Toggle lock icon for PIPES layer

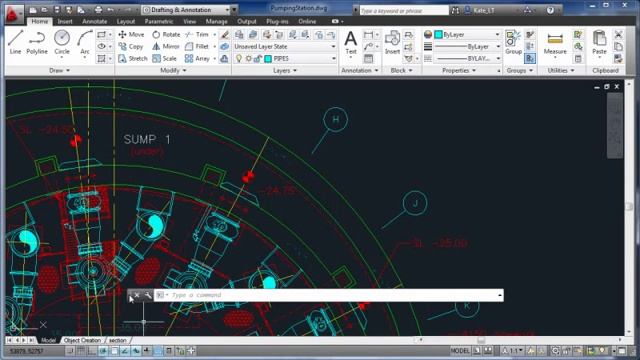[x=258, y=59]
